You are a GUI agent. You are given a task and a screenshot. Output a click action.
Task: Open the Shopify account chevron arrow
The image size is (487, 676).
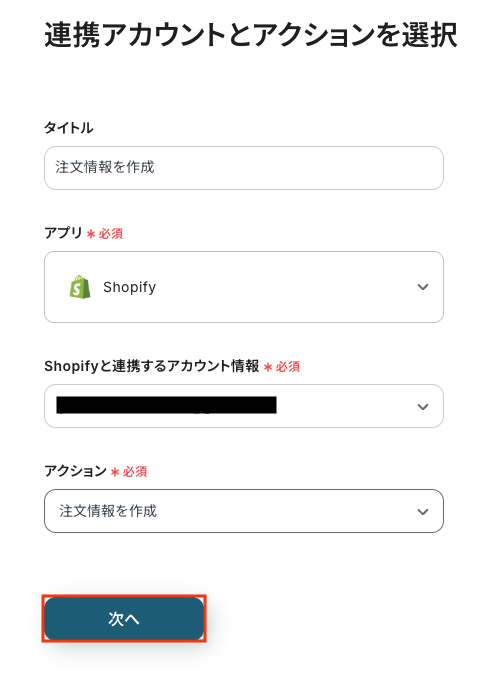pos(423,407)
